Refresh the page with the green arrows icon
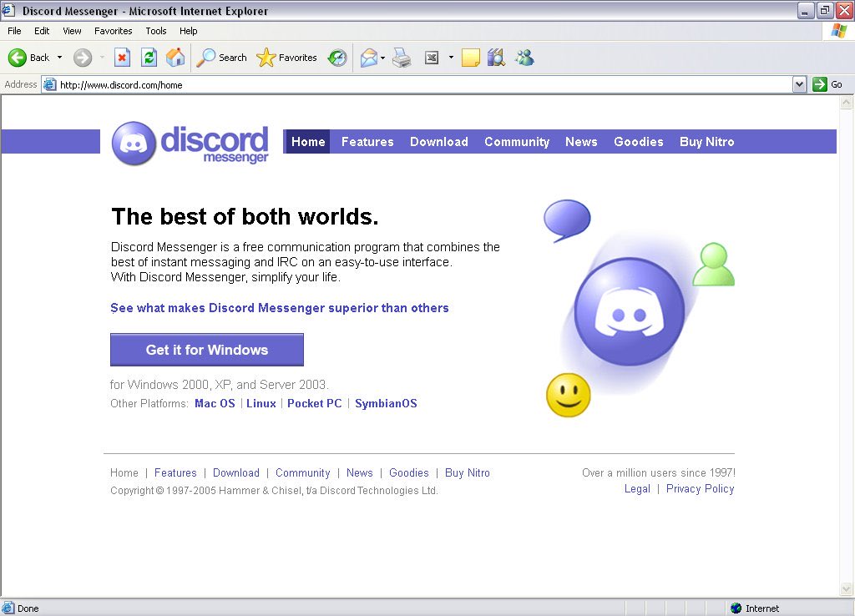 point(149,58)
